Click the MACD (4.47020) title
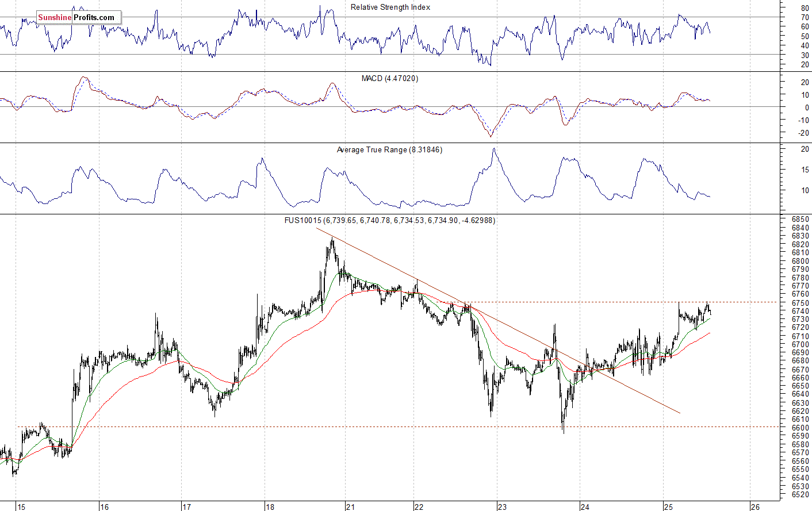The image size is (812, 511). (x=390, y=78)
